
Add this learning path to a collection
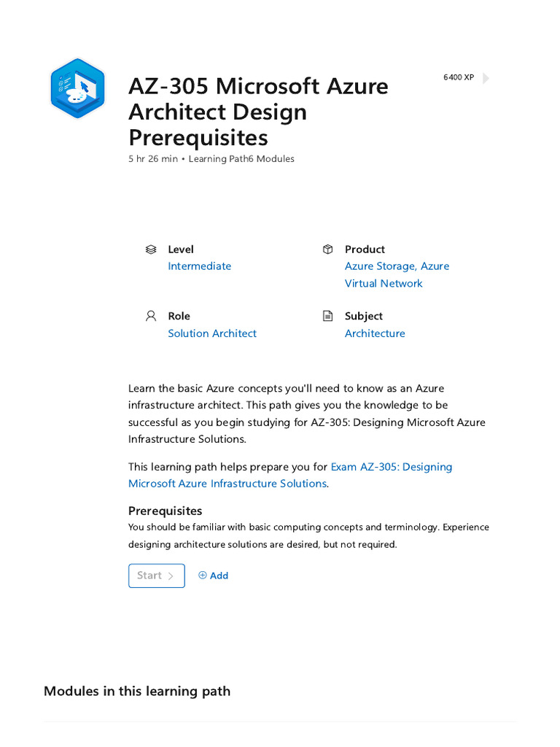point(214,576)
